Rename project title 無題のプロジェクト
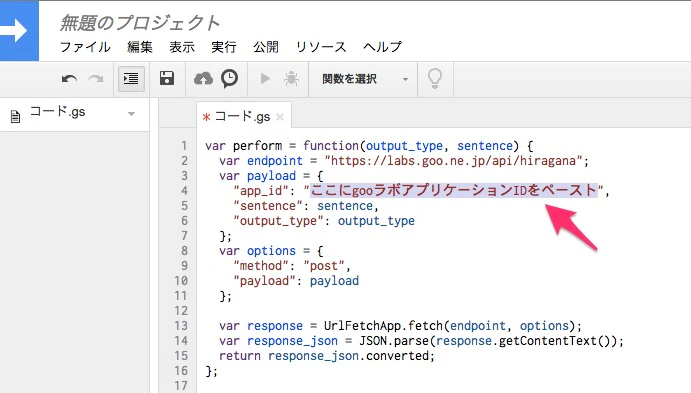 (x=140, y=23)
